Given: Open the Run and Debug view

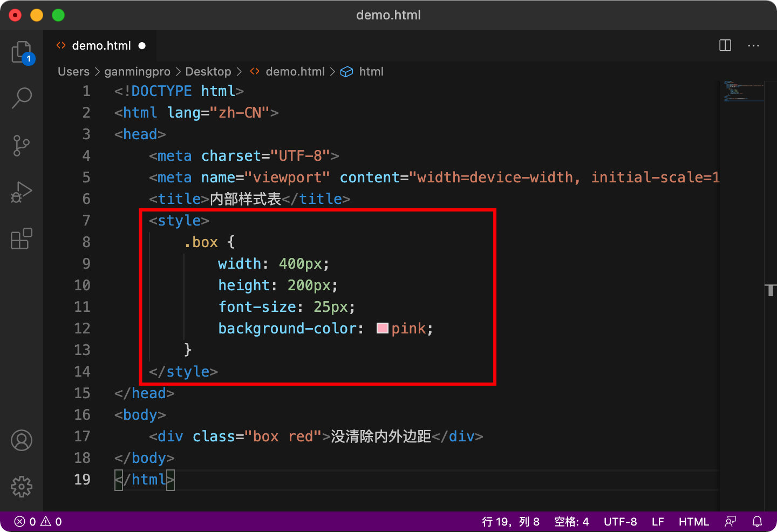Looking at the screenshot, I should [22, 192].
